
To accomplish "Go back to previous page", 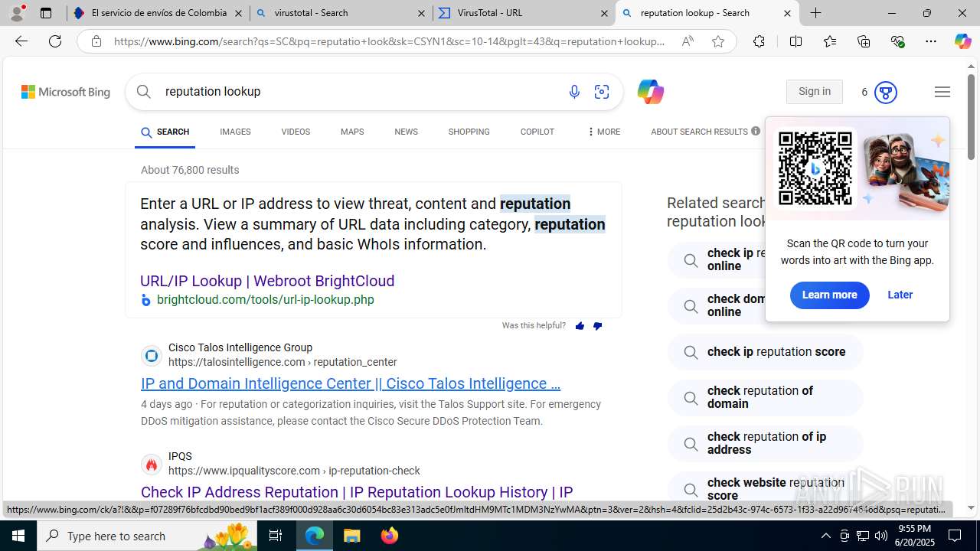I will point(21,41).
